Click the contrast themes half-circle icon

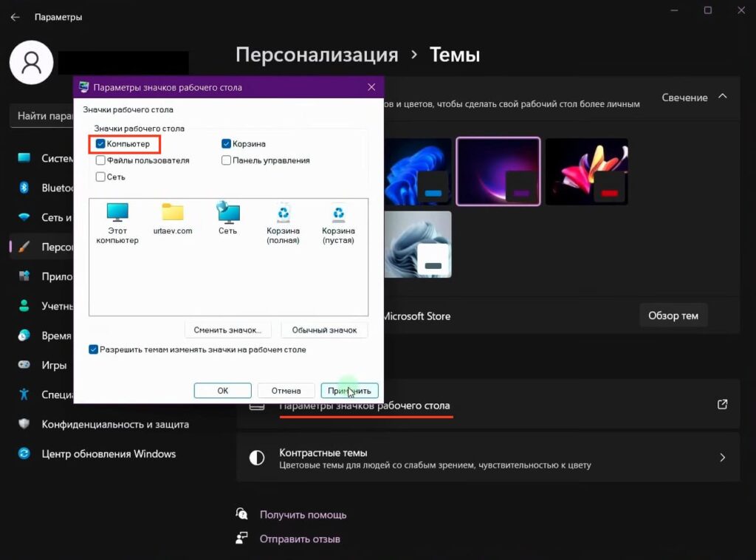(256, 458)
